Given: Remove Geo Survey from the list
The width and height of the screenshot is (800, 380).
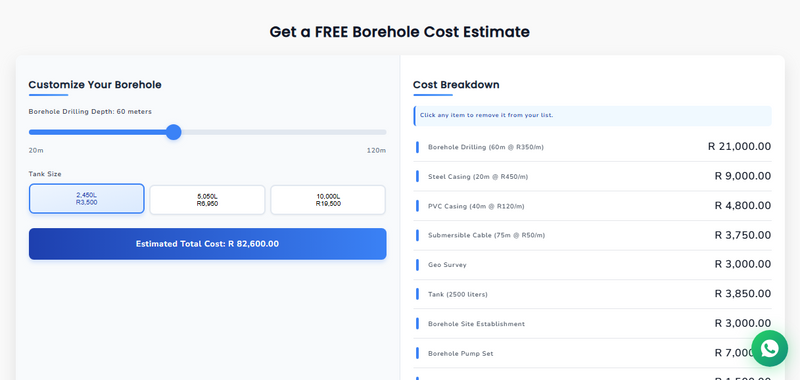Looking at the screenshot, I should coord(592,265).
